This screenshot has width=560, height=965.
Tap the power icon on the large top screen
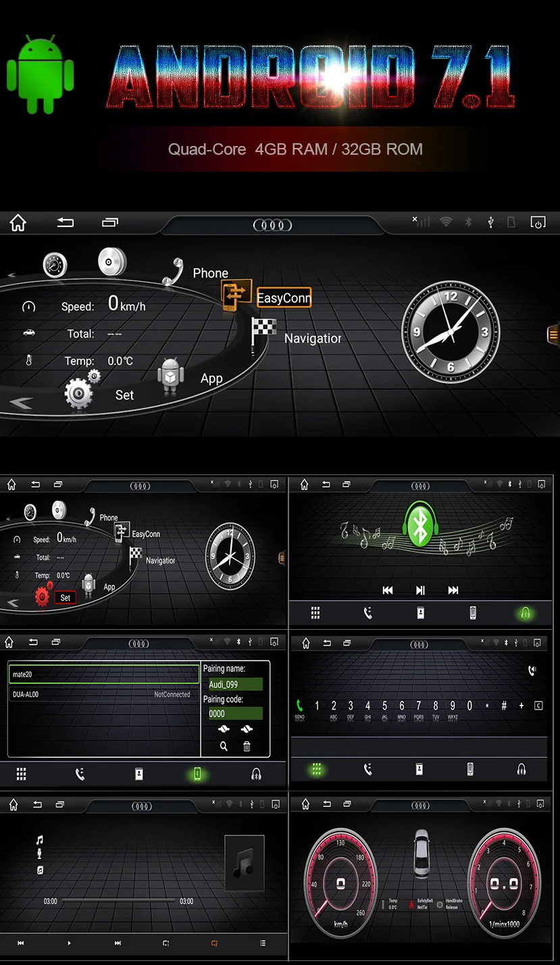coord(538,222)
